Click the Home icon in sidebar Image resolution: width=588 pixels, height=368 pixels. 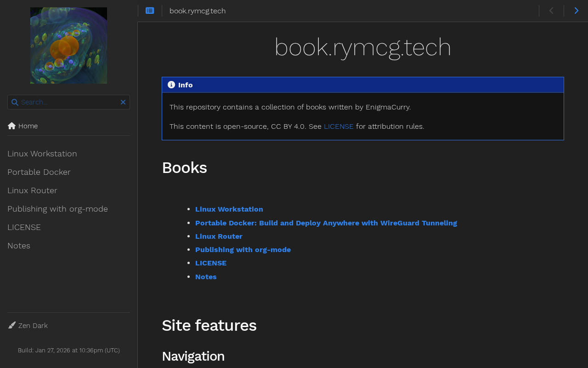12,126
